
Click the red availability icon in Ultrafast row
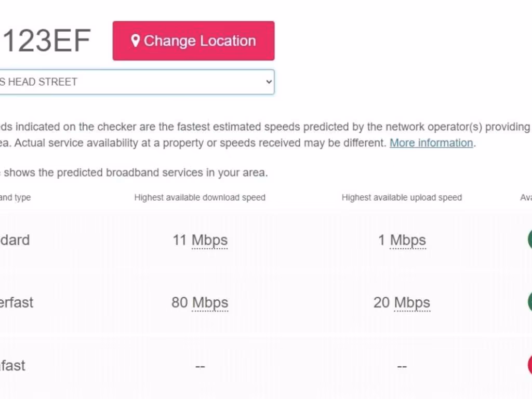[x=530, y=365]
